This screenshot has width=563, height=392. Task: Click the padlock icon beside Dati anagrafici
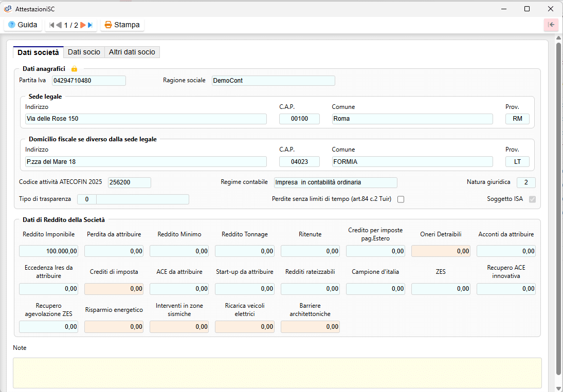click(74, 69)
